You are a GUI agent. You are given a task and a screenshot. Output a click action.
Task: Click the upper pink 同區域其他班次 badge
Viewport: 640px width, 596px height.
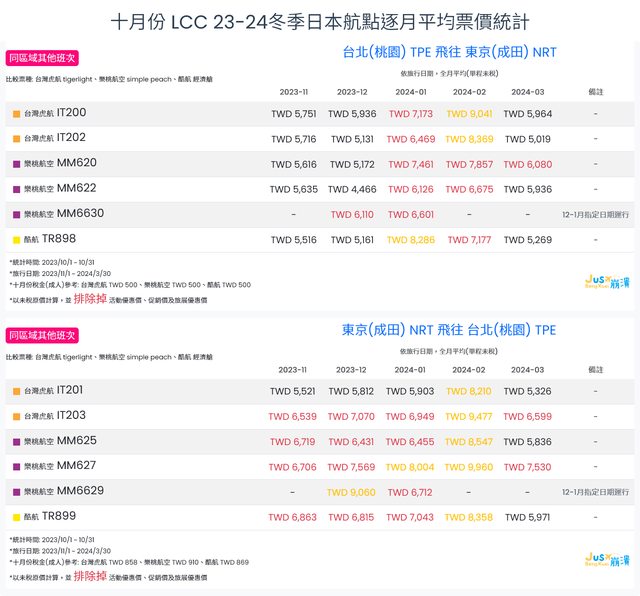pos(42,57)
